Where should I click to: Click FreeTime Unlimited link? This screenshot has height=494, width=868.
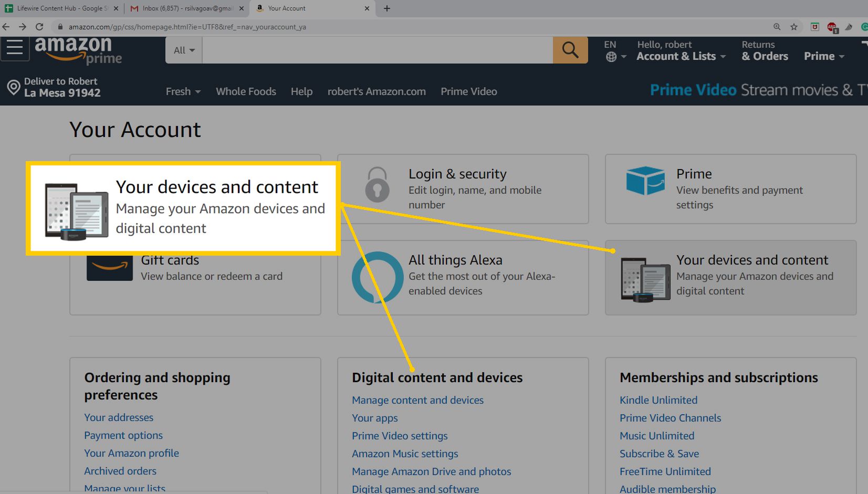[665, 471]
